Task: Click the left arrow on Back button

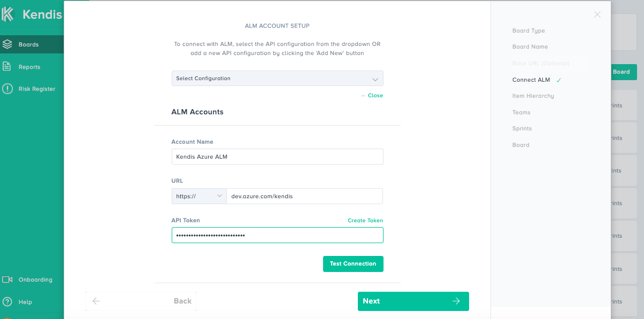Action: [x=96, y=301]
